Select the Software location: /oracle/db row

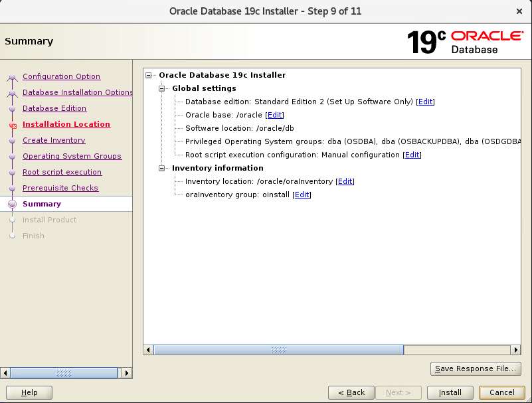[x=240, y=128]
